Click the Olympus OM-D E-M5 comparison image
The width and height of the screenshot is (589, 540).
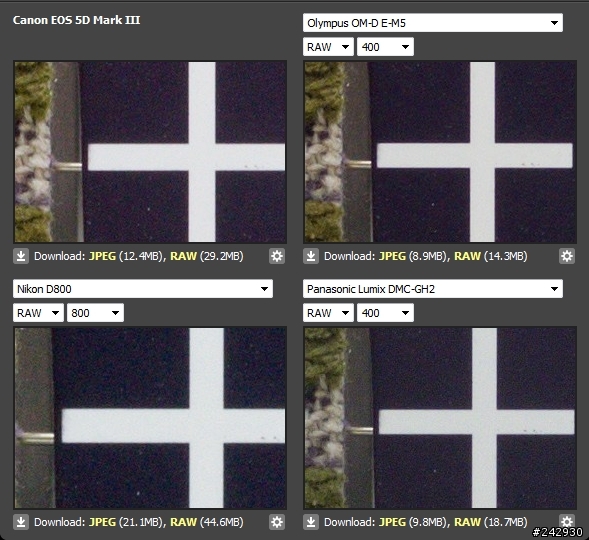click(440, 152)
